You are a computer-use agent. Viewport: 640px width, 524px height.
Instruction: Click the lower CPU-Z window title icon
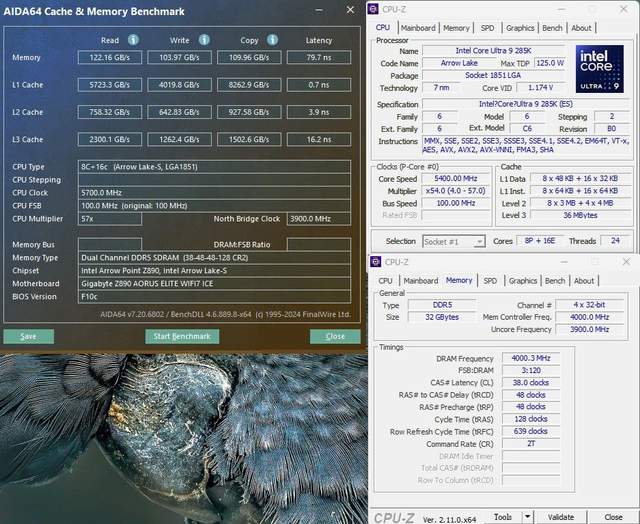(x=375, y=262)
